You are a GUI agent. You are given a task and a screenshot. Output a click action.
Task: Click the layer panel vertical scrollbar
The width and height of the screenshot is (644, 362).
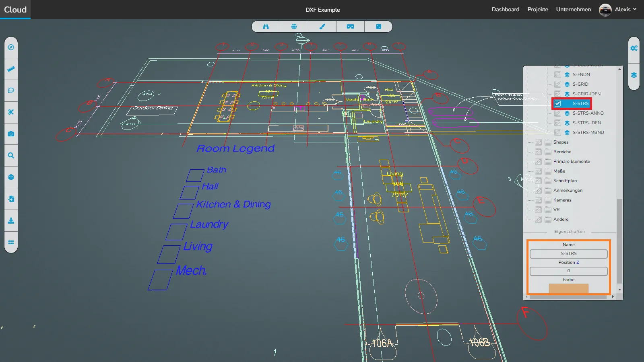pyautogui.click(x=619, y=241)
